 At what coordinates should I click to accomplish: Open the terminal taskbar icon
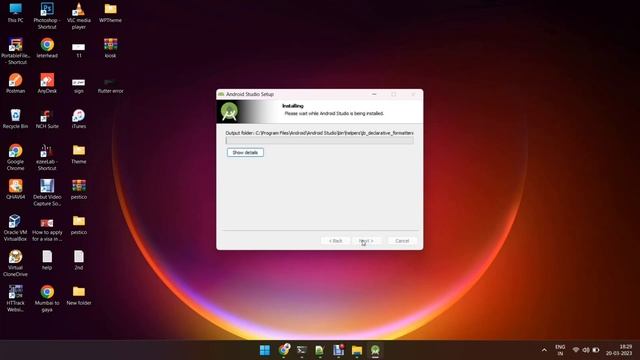coord(302,350)
